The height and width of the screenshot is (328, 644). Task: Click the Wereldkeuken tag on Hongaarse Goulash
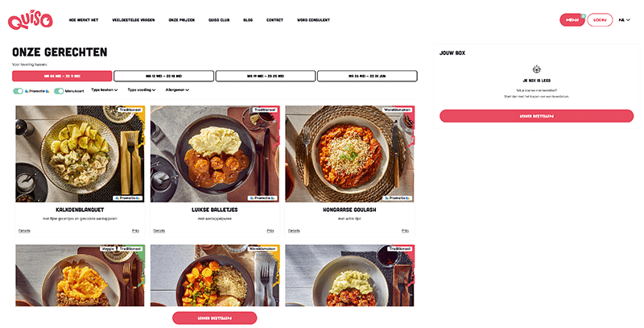(x=397, y=110)
